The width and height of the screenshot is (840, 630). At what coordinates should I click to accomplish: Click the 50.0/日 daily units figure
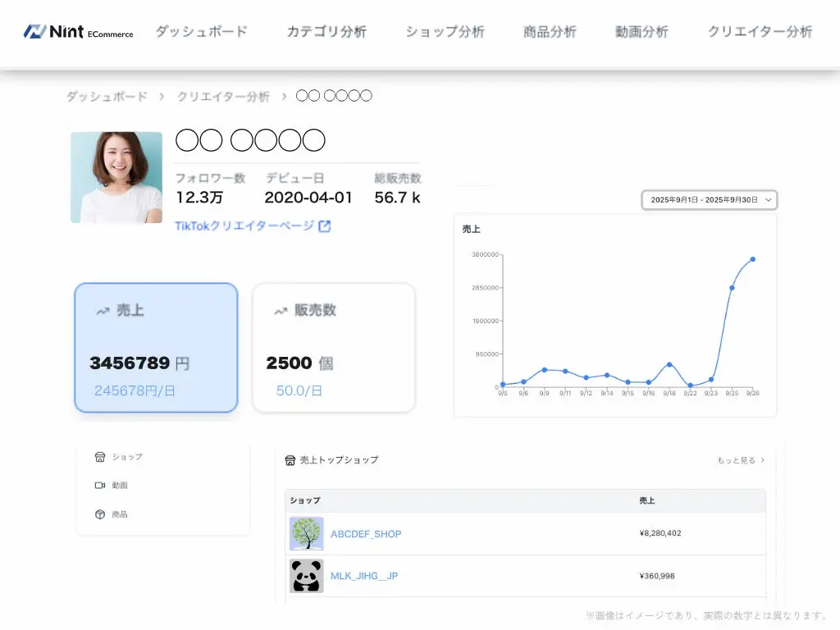point(299,390)
